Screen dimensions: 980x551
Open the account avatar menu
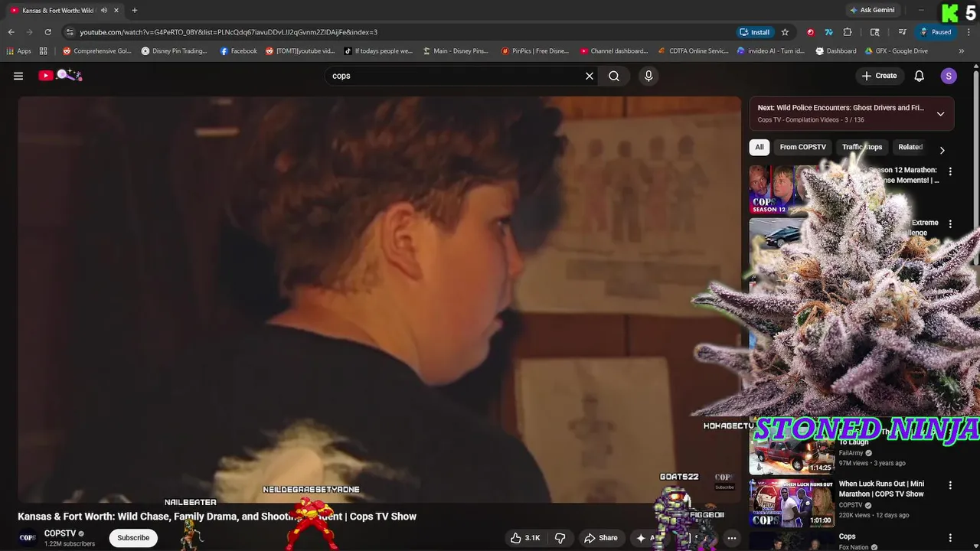[949, 76]
